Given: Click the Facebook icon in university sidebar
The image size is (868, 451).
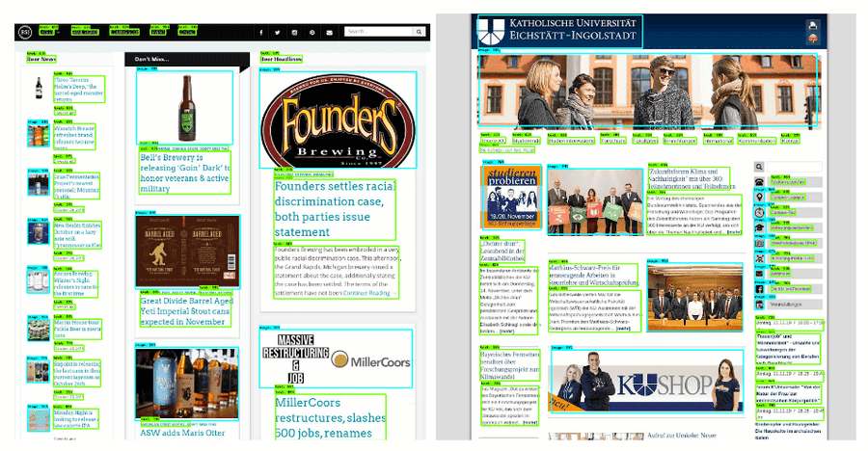Looking at the screenshot, I should 759,289.
